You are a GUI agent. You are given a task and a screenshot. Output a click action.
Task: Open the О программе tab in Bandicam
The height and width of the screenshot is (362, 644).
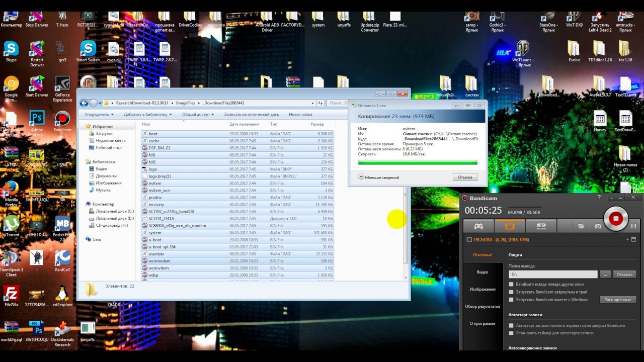coord(482,323)
